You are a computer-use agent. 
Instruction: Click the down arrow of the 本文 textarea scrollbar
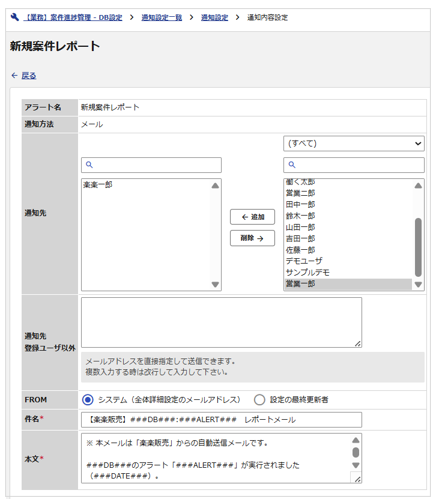[x=356, y=465]
